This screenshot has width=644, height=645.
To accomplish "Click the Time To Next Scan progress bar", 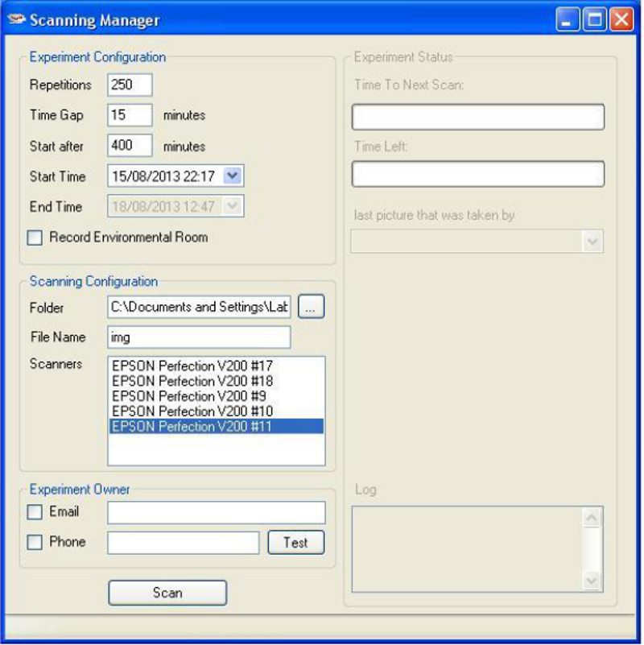I will tap(478, 117).
